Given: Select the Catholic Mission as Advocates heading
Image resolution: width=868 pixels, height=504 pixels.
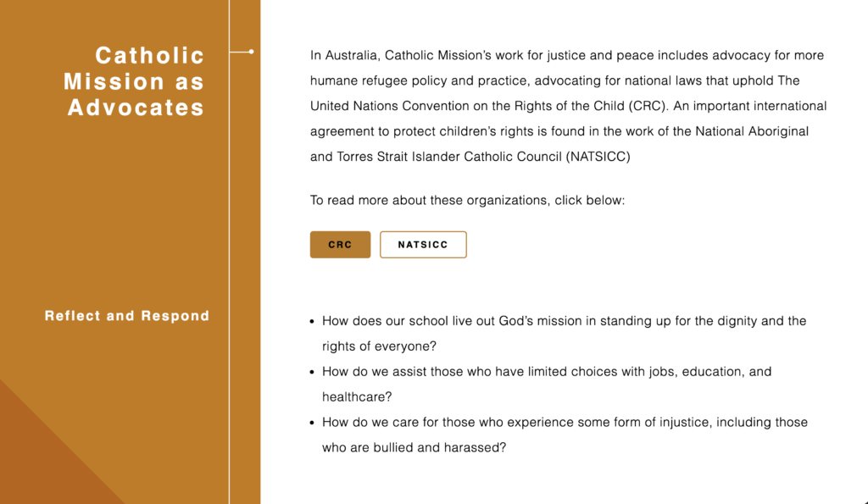Looking at the screenshot, I should tap(134, 81).
